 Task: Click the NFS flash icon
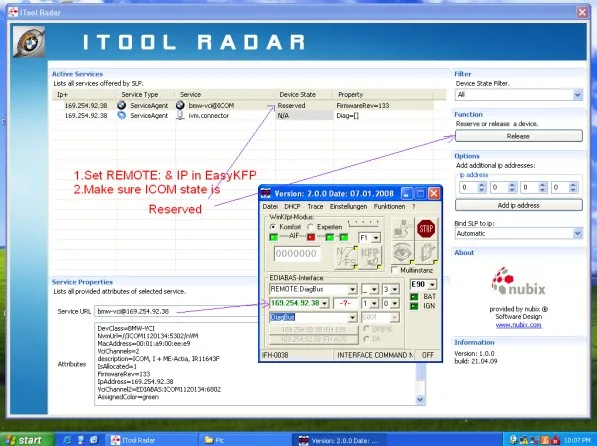(x=346, y=257)
